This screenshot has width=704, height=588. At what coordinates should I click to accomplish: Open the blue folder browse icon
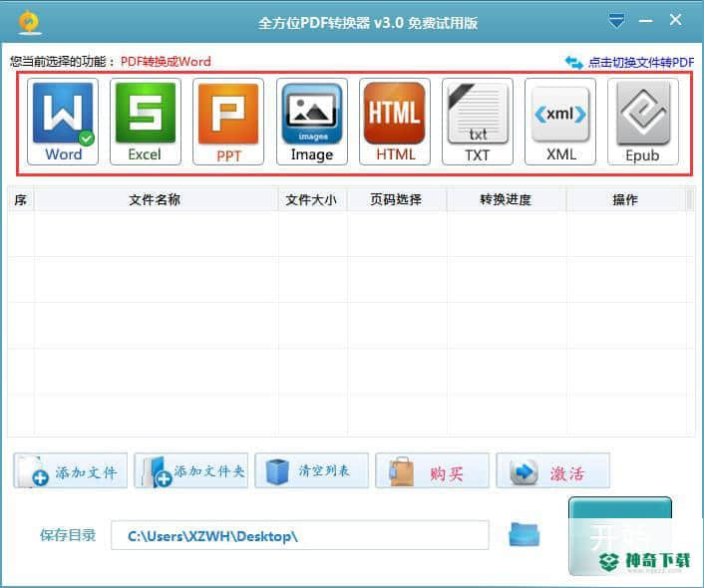coord(525,534)
